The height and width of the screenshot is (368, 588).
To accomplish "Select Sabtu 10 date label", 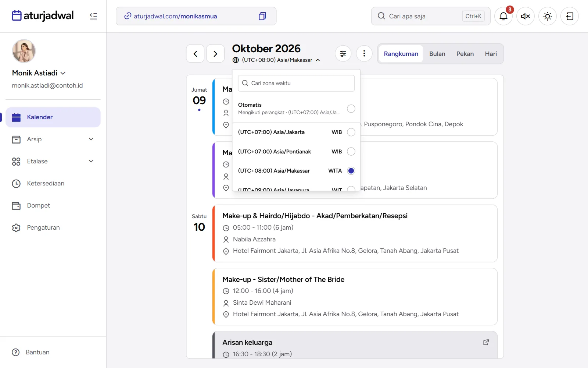I will [199, 223].
